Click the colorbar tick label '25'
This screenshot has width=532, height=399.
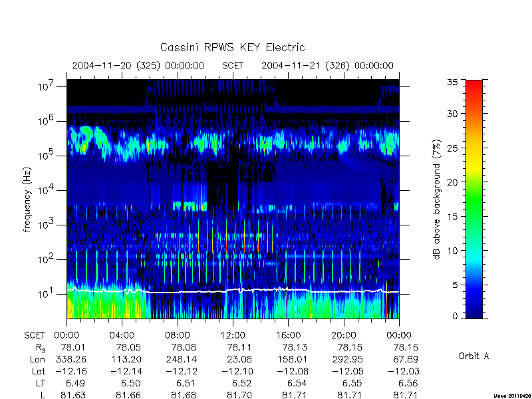pos(452,148)
